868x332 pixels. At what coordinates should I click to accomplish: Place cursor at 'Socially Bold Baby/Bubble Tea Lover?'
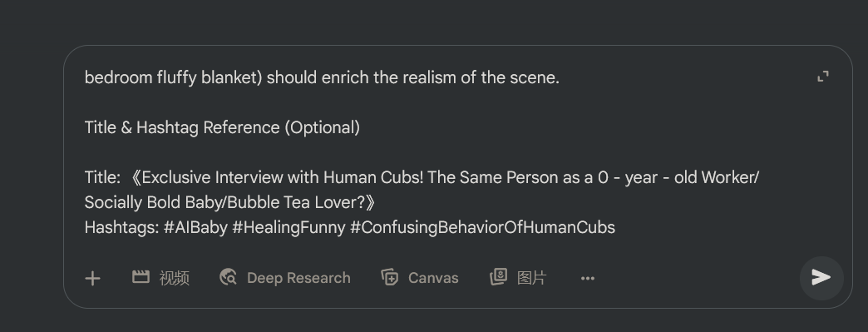[224, 203]
